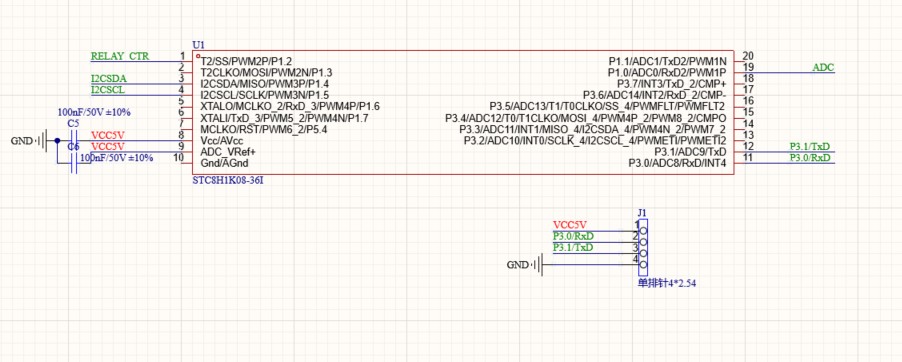
Task: Click the 单排针4*2.54 connector description
Action: (x=666, y=283)
